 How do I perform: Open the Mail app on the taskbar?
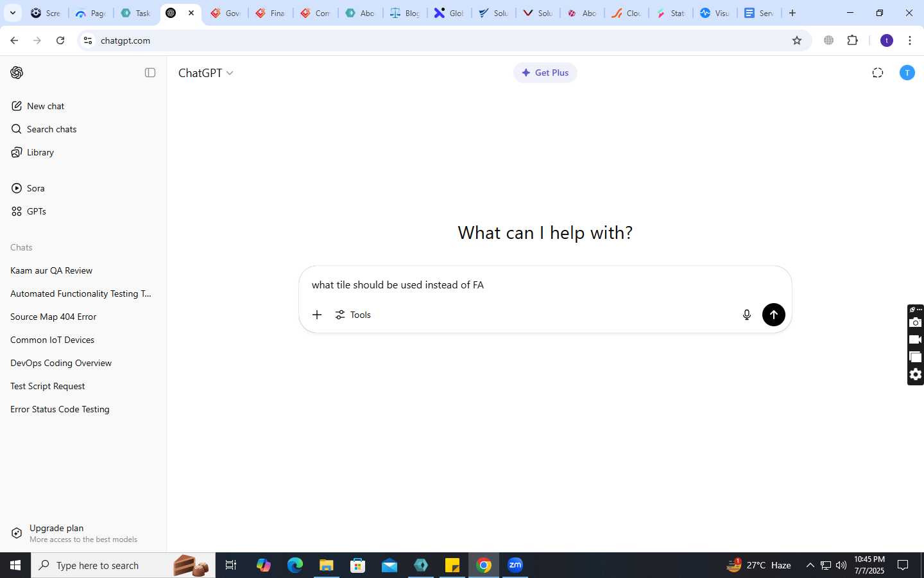pos(389,565)
